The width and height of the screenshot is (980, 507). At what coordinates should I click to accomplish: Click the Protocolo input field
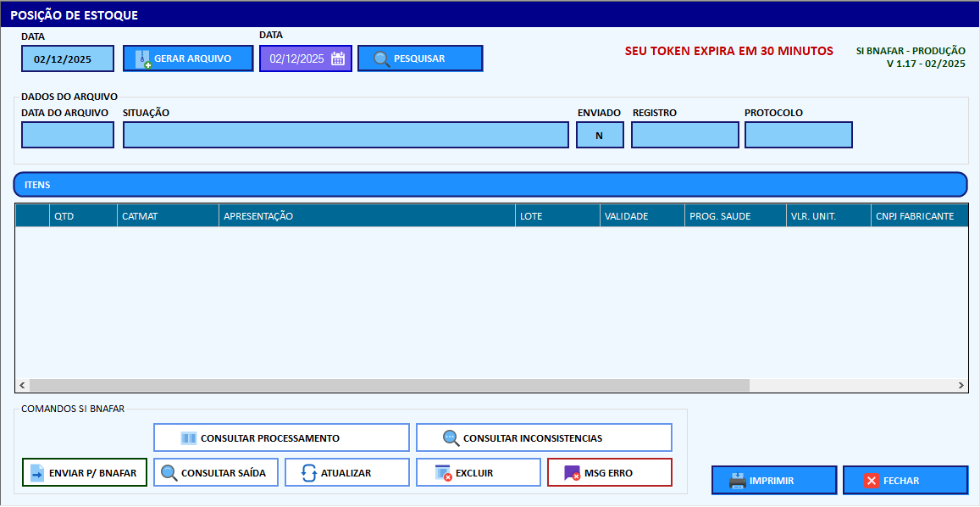[798, 135]
